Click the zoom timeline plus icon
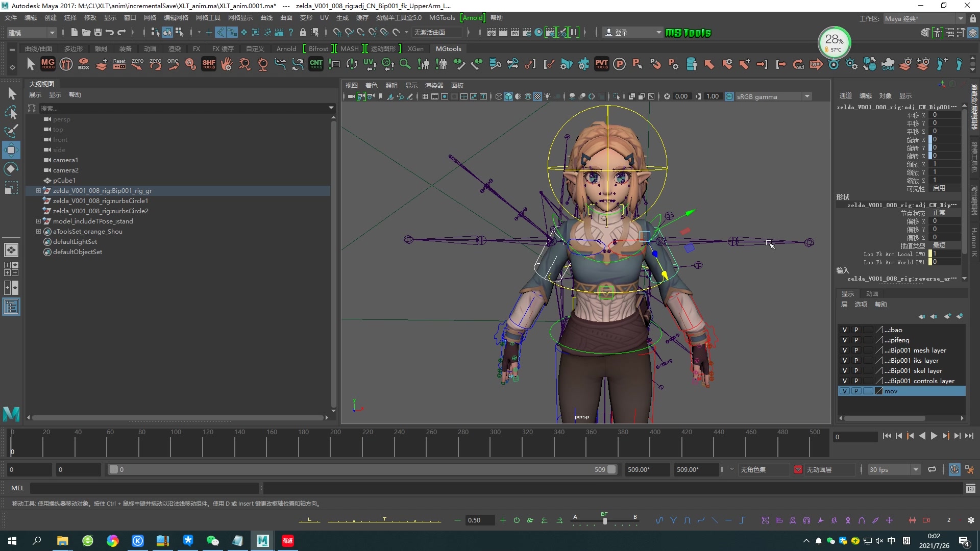 (503, 520)
